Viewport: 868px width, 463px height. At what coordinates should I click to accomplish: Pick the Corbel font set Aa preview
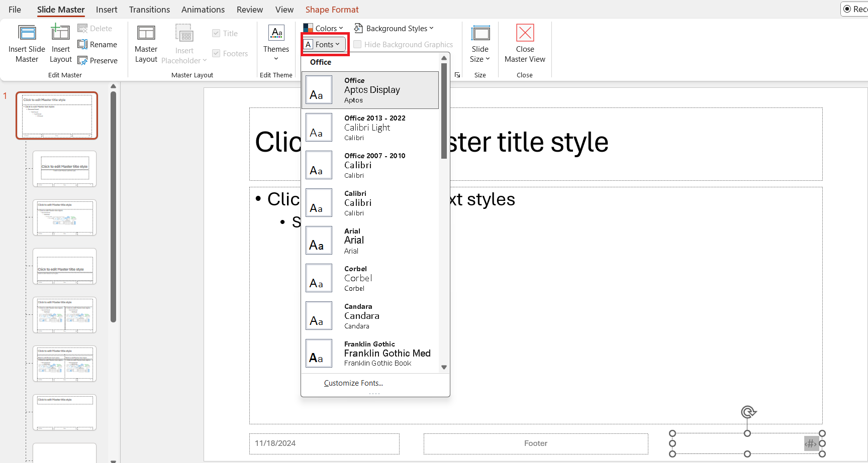click(319, 278)
